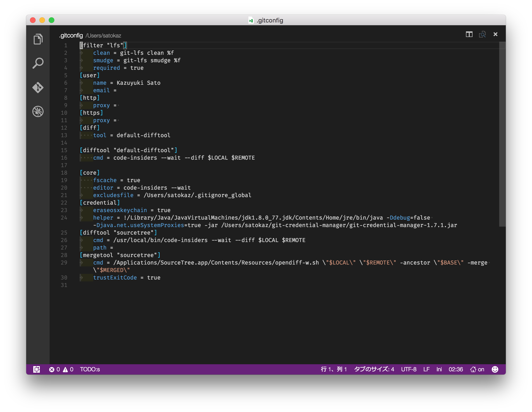This screenshot has width=532, height=412.
Task: Open the Source Control panel
Action: click(x=38, y=87)
